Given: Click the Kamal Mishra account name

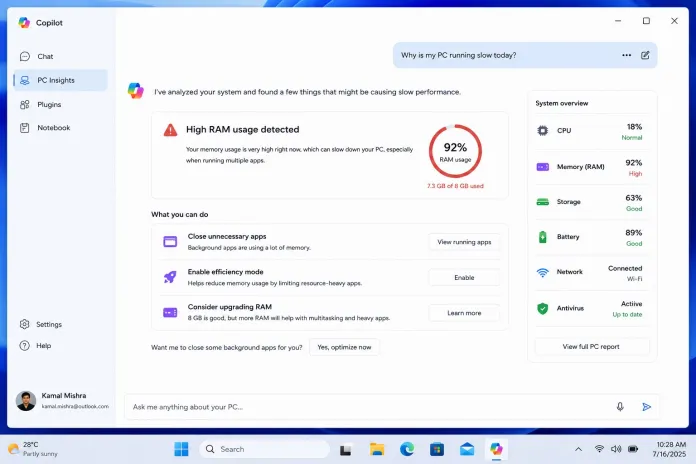Looking at the screenshot, I should point(64,396).
